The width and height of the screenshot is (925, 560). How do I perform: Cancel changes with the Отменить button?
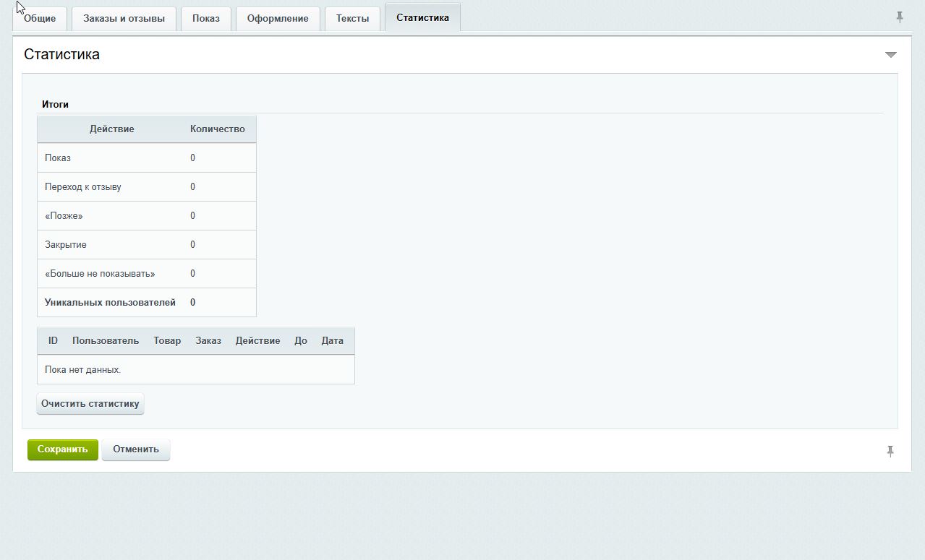pyautogui.click(x=136, y=449)
